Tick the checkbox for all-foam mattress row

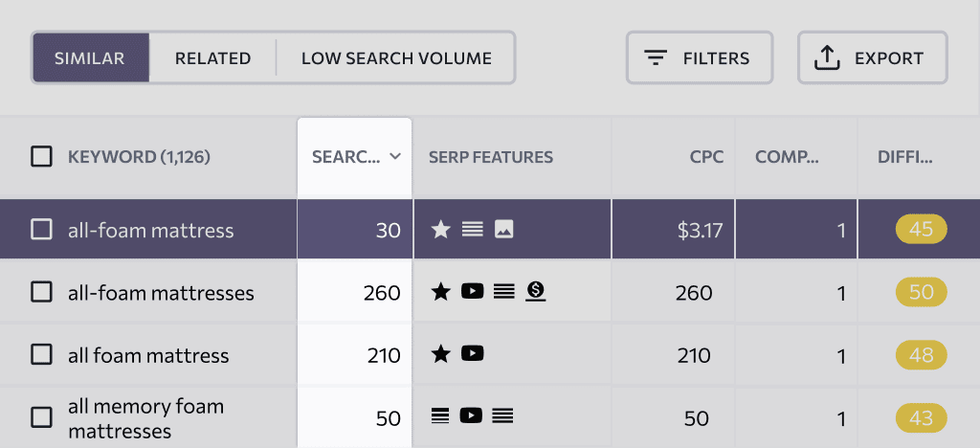click(41, 230)
